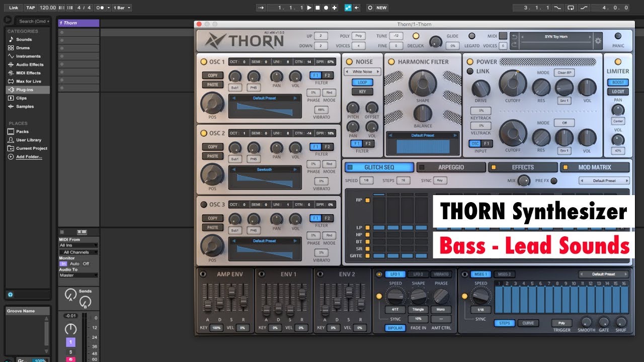Enable OSC 3 power LED
644x362 pixels.
(204, 205)
